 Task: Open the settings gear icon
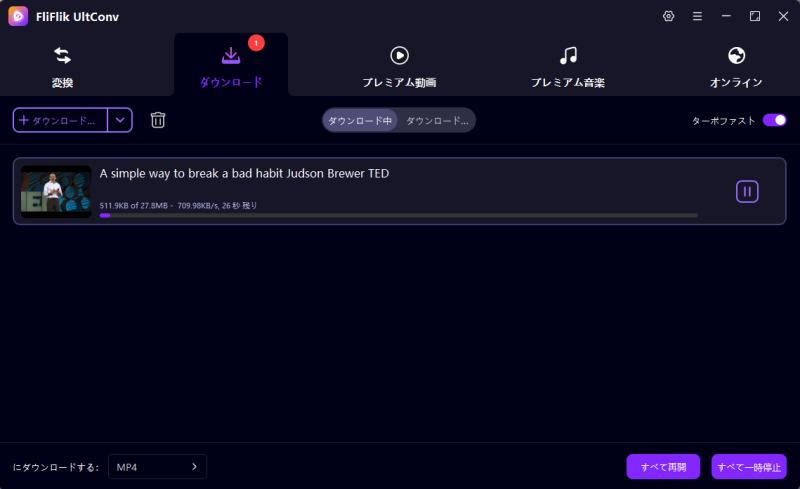pyautogui.click(x=668, y=16)
